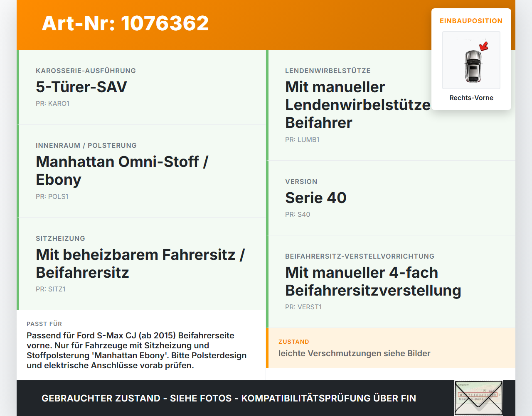532x416 pixels.
Task: Select the KAROSSERIE-AUSFÜHRUNG label
Action: [86, 71]
